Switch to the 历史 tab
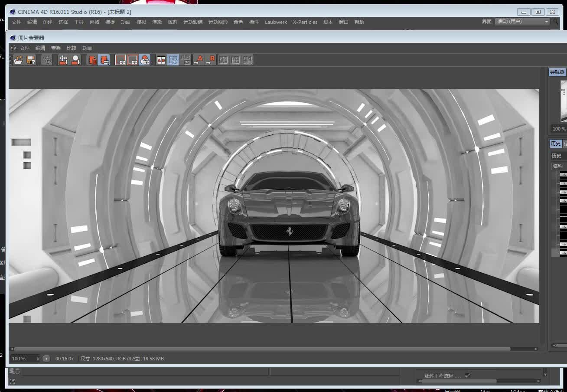The width and height of the screenshot is (567, 392). pos(556,144)
